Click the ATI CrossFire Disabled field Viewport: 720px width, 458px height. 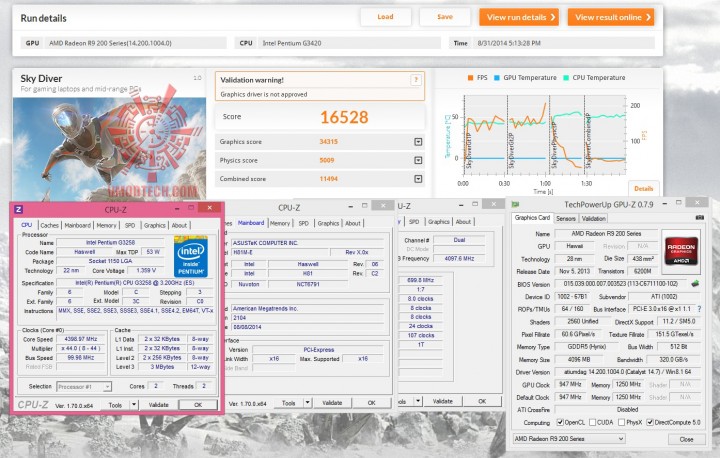[627, 409]
